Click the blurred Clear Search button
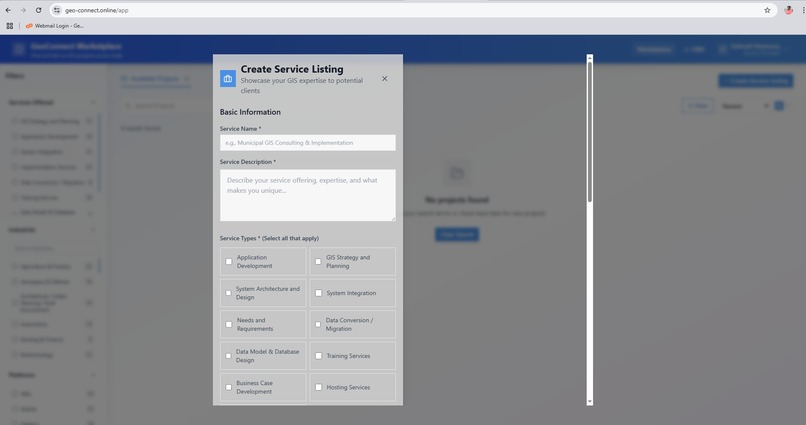The image size is (806, 425). (457, 234)
